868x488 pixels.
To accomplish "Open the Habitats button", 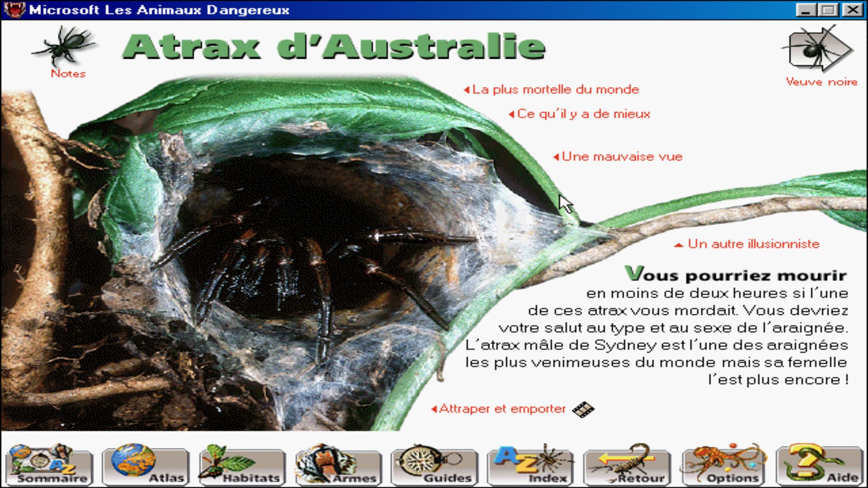I will click(x=242, y=465).
